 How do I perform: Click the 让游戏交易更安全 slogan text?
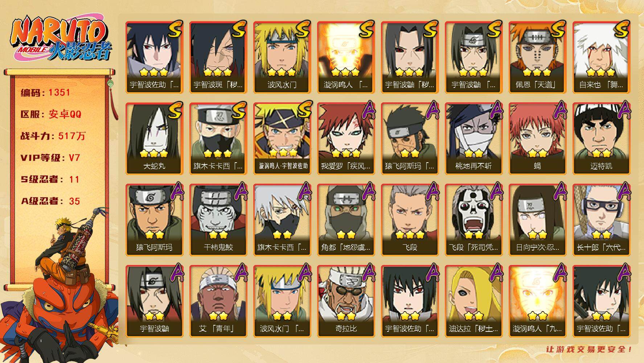(590, 349)
